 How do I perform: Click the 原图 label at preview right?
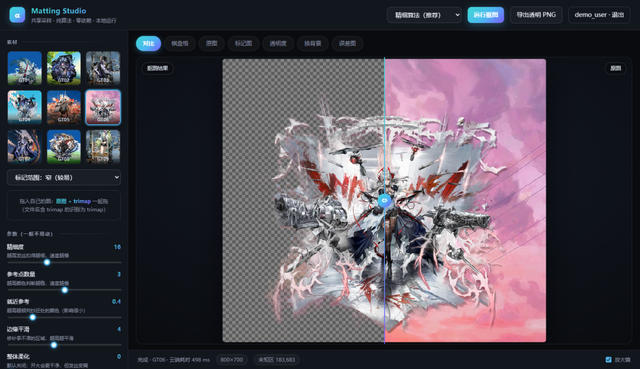pos(616,68)
